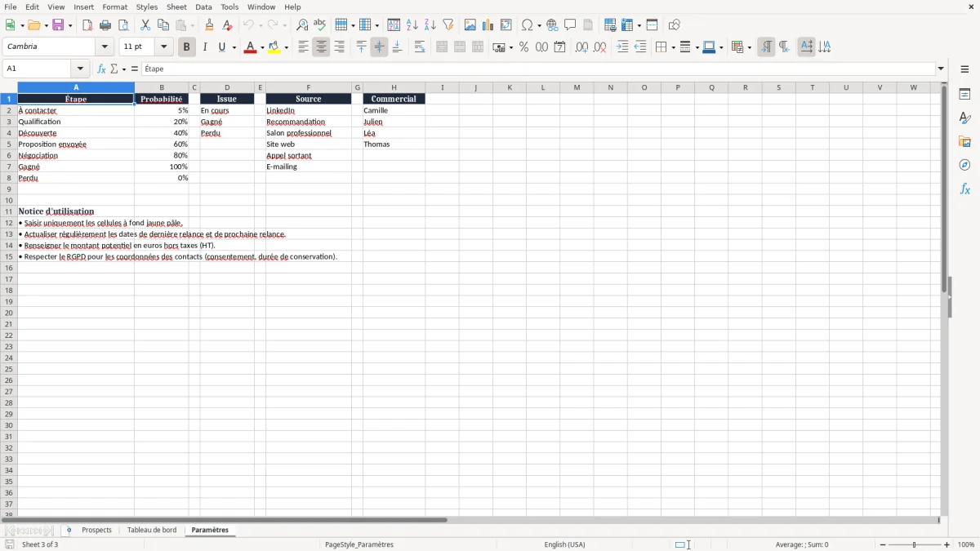Open the Function Wizard

(101, 69)
